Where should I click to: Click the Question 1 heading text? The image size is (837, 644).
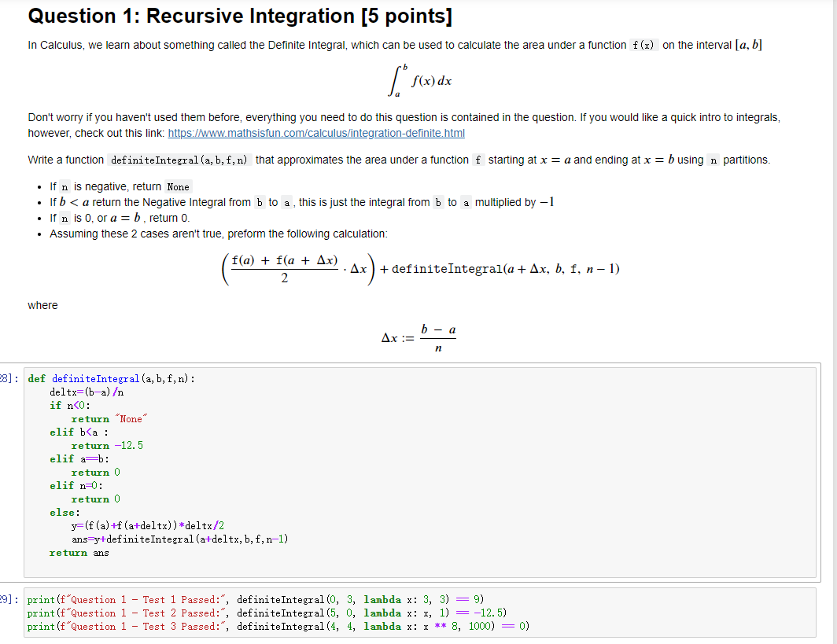pos(239,15)
